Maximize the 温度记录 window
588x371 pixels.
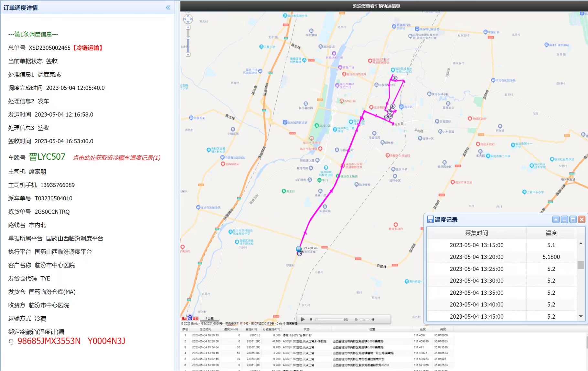coord(573,220)
